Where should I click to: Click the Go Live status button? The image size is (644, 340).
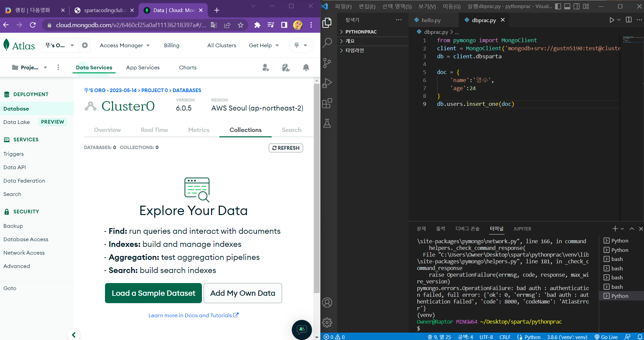[606, 337]
